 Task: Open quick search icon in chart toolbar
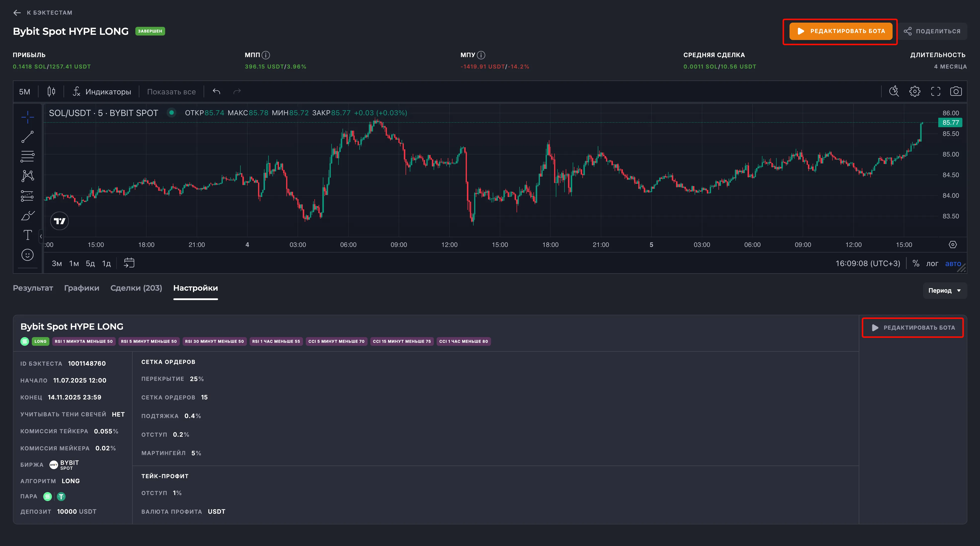click(x=894, y=91)
